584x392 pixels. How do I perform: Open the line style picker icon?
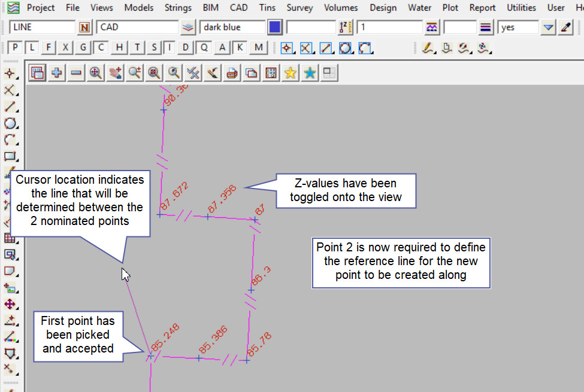click(x=431, y=28)
